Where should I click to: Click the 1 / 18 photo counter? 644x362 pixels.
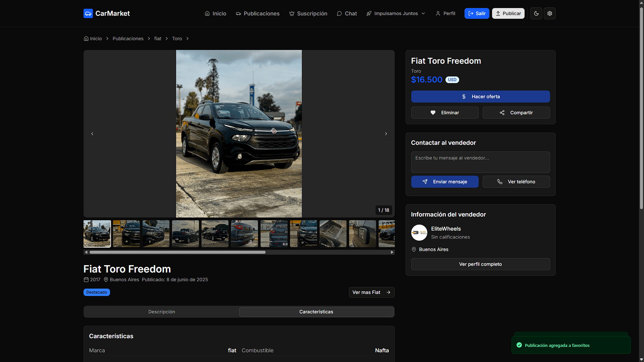[x=383, y=210]
